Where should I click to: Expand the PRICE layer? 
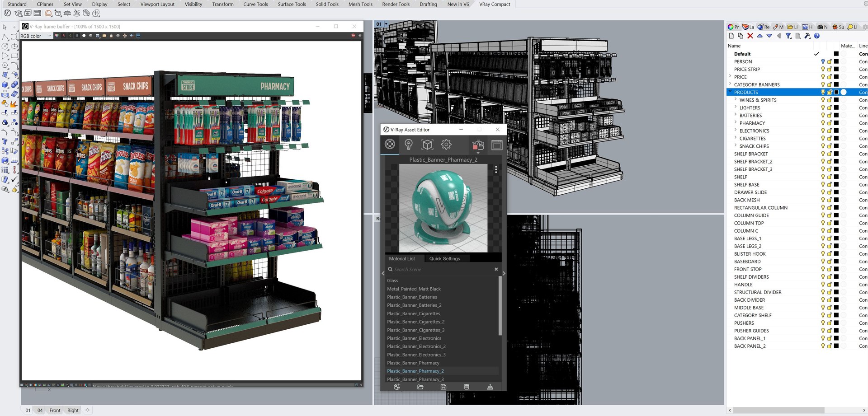pyautogui.click(x=730, y=76)
